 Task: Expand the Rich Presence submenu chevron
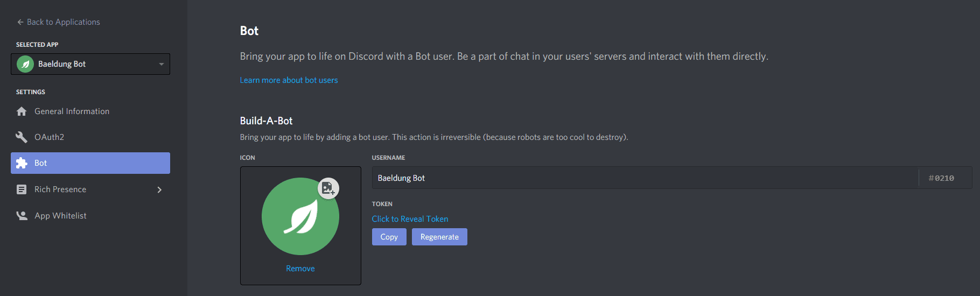[x=159, y=189]
